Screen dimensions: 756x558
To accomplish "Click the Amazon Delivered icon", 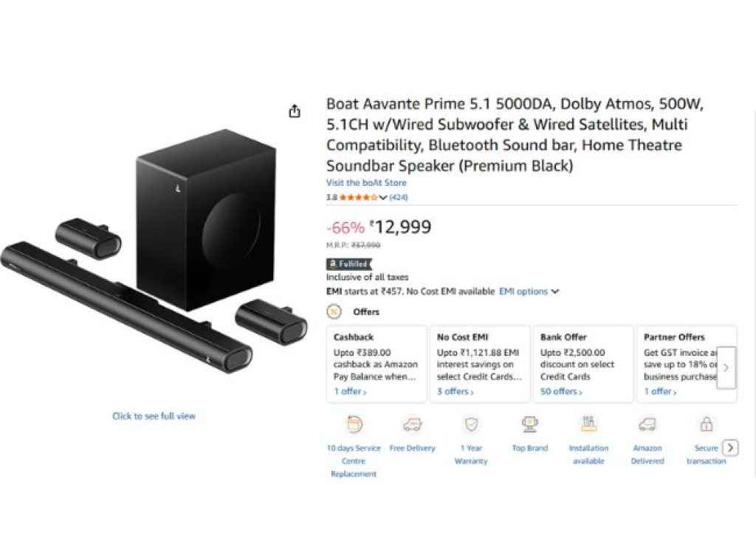I will click(647, 424).
